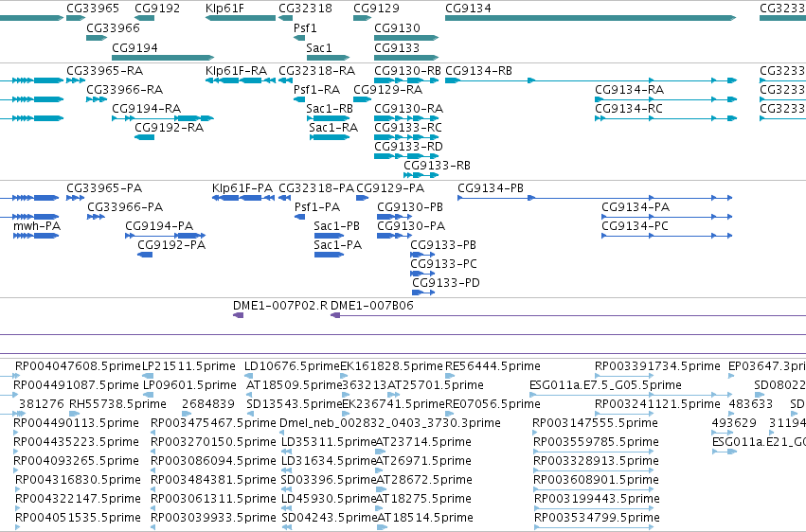Click the Klp61F-PA protein label
The image size is (806, 532).
pos(242,188)
